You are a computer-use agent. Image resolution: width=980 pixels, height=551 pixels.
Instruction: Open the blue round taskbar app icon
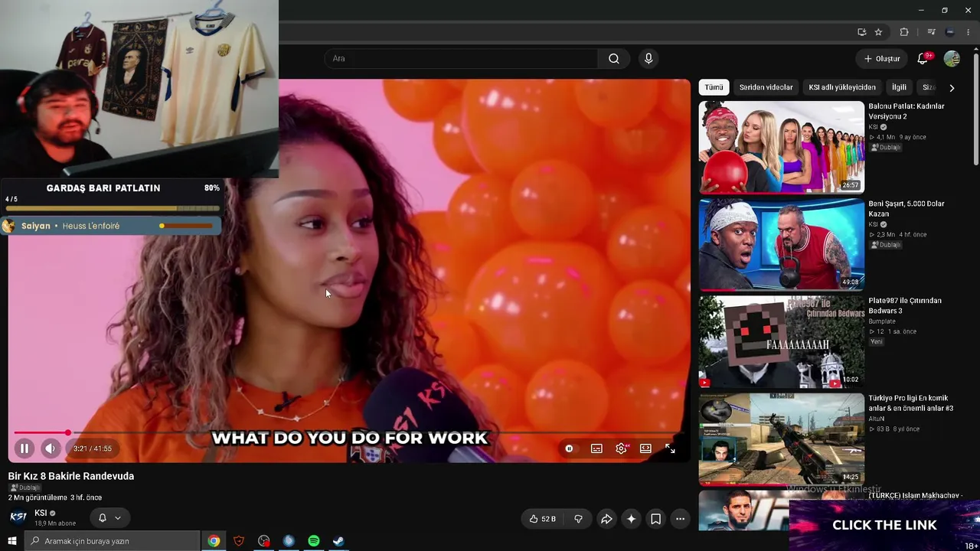point(289,541)
